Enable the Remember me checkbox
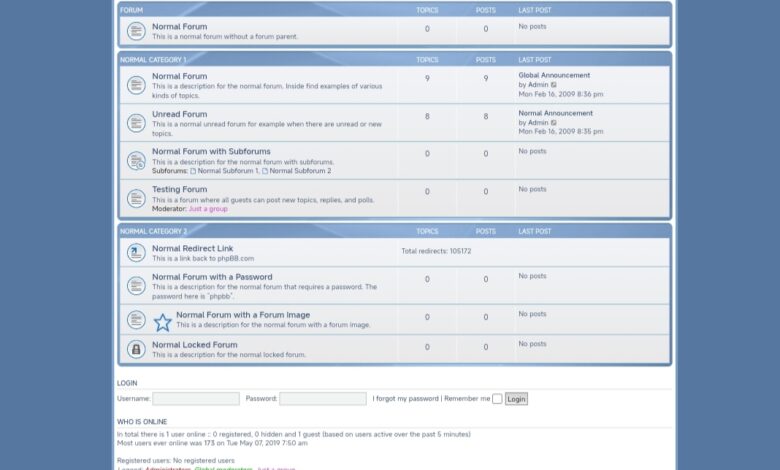The width and height of the screenshot is (780, 470). (x=497, y=399)
